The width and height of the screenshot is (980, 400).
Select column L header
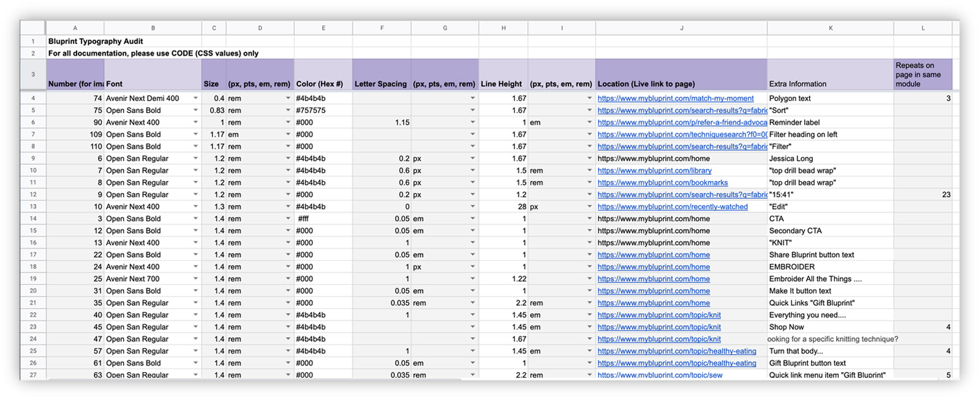(x=923, y=28)
